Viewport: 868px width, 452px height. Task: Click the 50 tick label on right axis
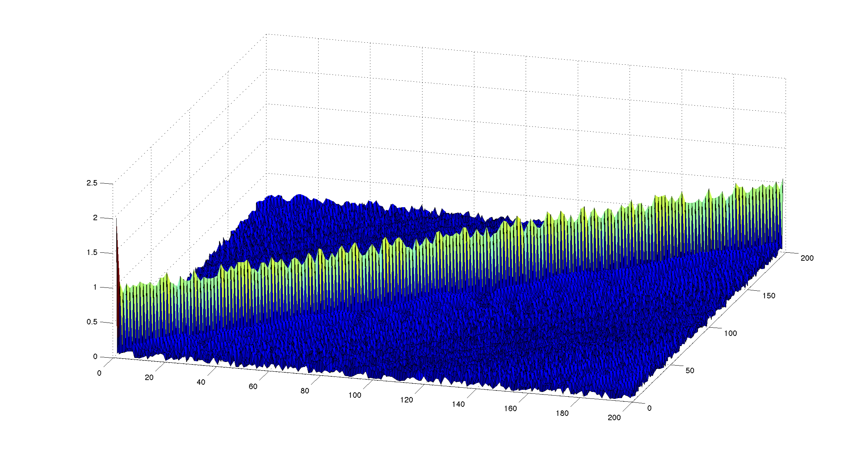click(690, 370)
